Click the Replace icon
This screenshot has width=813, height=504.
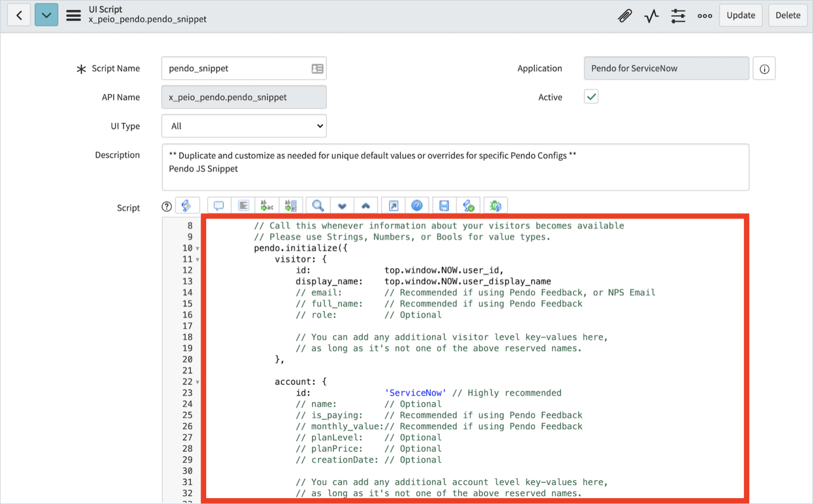point(267,206)
